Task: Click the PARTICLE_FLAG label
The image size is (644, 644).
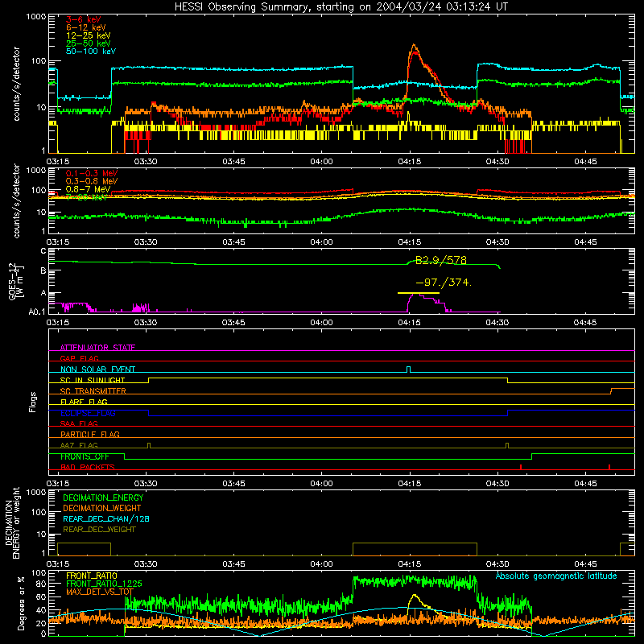Action: (90, 434)
